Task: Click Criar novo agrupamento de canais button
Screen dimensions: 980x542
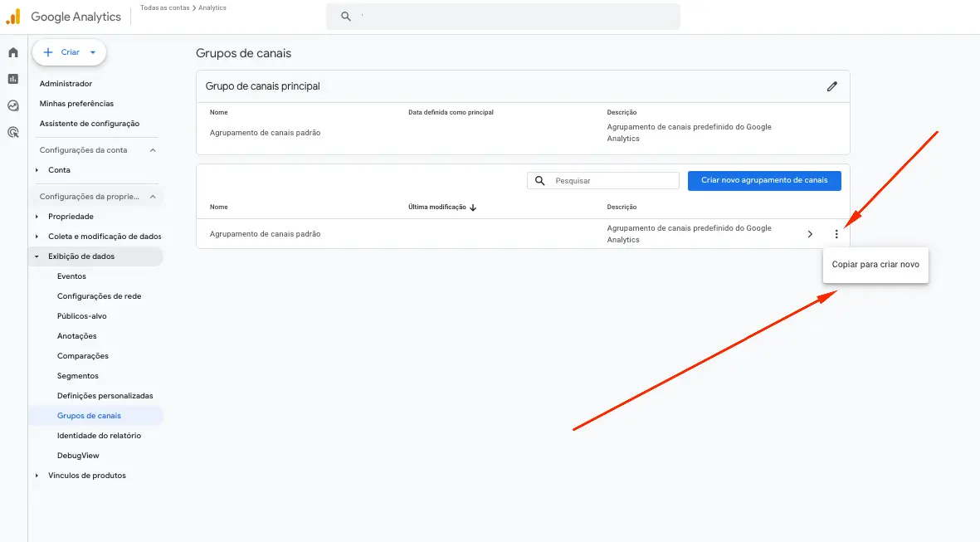Action: pyautogui.click(x=763, y=180)
